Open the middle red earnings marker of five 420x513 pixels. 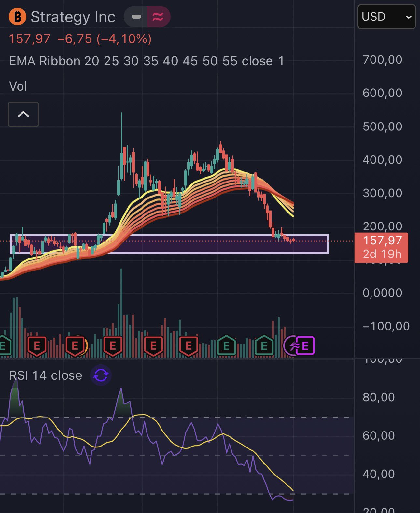coord(113,345)
